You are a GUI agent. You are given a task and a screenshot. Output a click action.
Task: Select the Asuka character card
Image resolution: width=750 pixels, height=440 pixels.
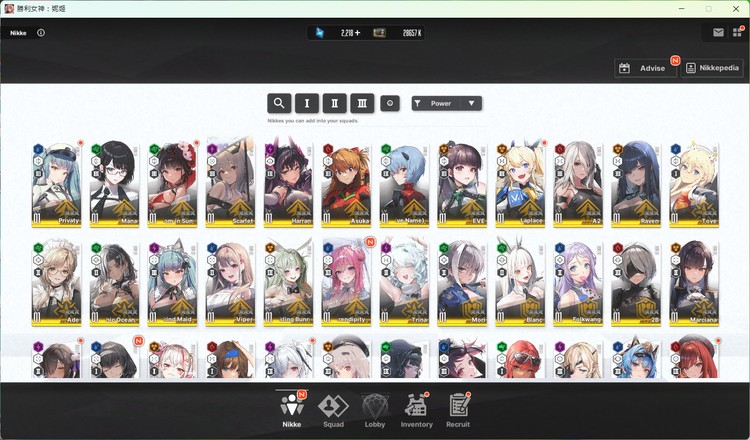tap(346, 186)
